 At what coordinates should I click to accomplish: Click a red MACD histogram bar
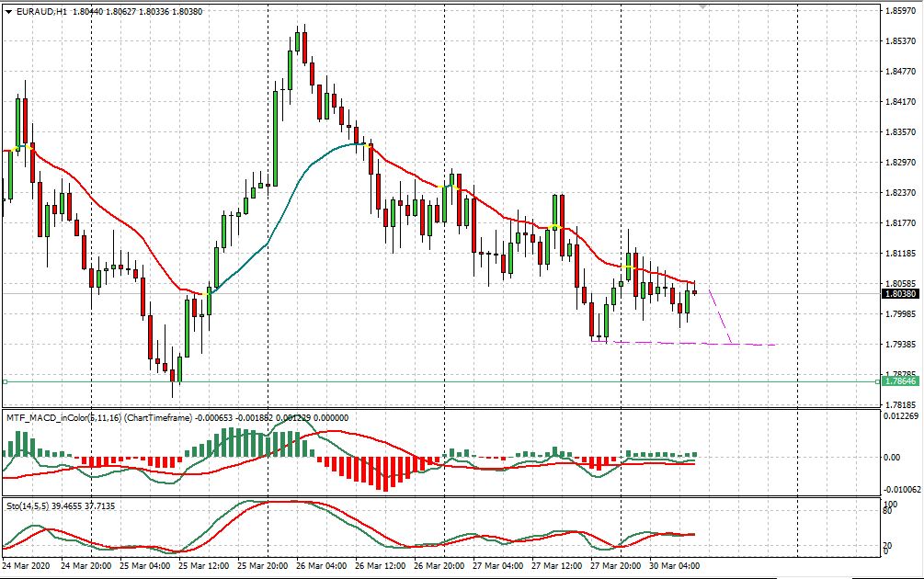click(x=386, y=469)
